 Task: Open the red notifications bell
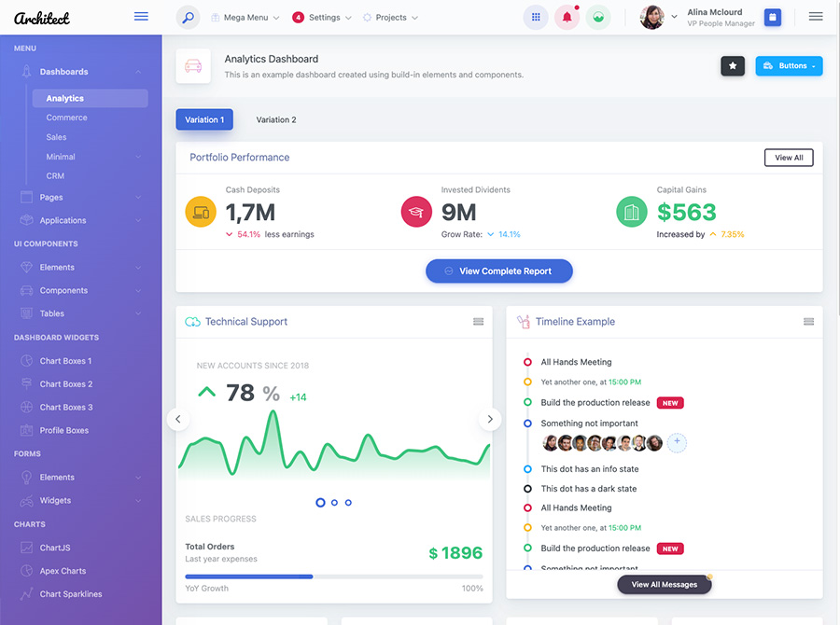coord(567,17)
